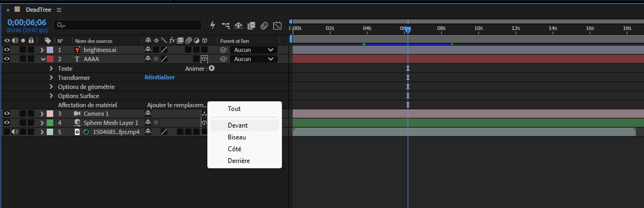
Task: Toggle the live update lightning icon
Action: click(x=213, y=25)
